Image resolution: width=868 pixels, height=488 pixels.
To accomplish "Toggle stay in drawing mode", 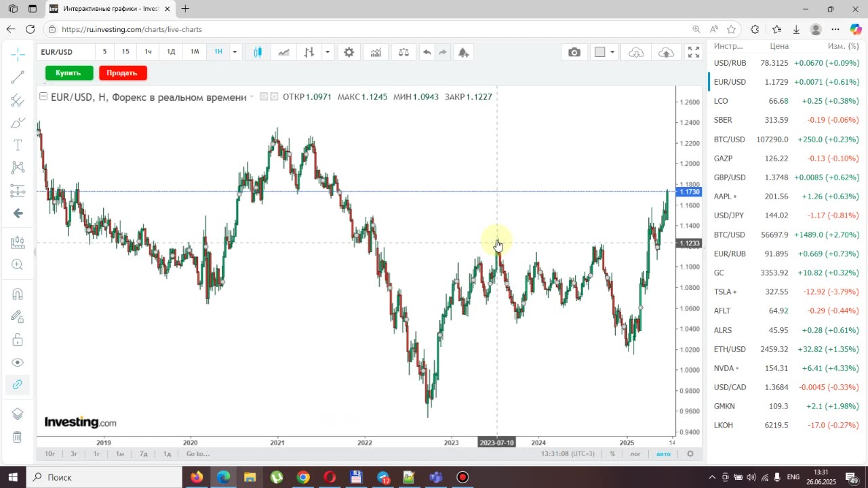I will point(18,317).
